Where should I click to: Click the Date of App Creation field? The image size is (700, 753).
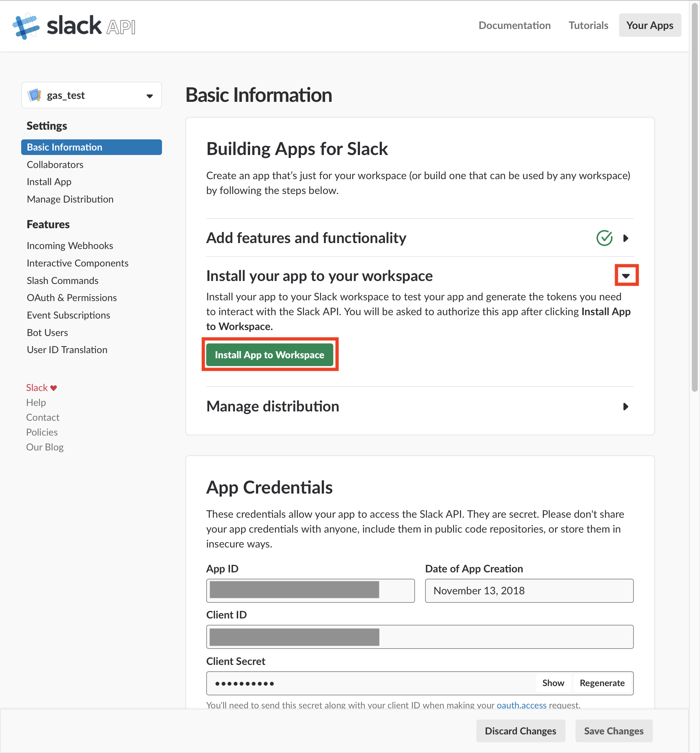pyautogui.click(x=529, y=591)
